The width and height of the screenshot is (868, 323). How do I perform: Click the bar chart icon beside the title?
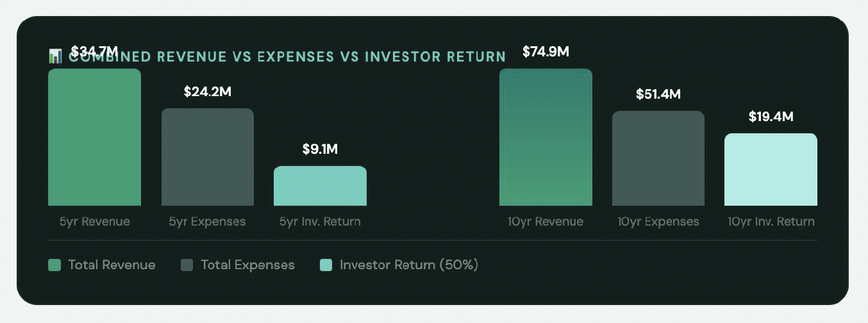(54, 56)
